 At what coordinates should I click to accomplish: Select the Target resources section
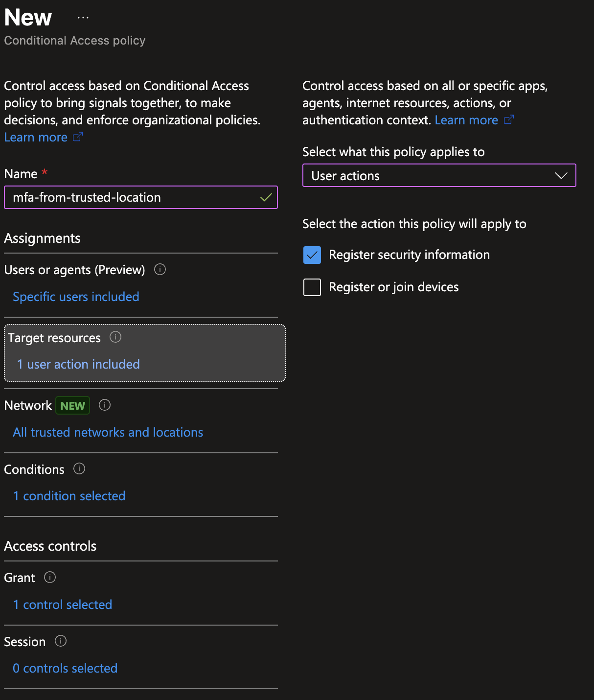pyautogui.click(x=144, y=352)
